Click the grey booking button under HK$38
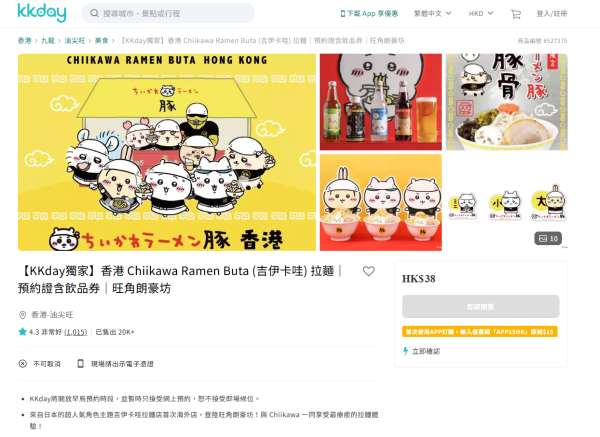This screenshot has height=437, width=600. [481, 307]
